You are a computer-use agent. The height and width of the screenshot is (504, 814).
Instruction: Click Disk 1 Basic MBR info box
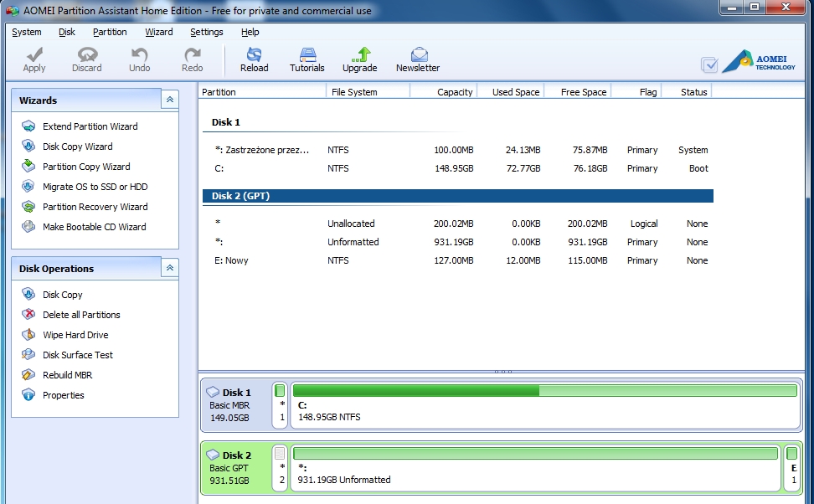(237, 405)
